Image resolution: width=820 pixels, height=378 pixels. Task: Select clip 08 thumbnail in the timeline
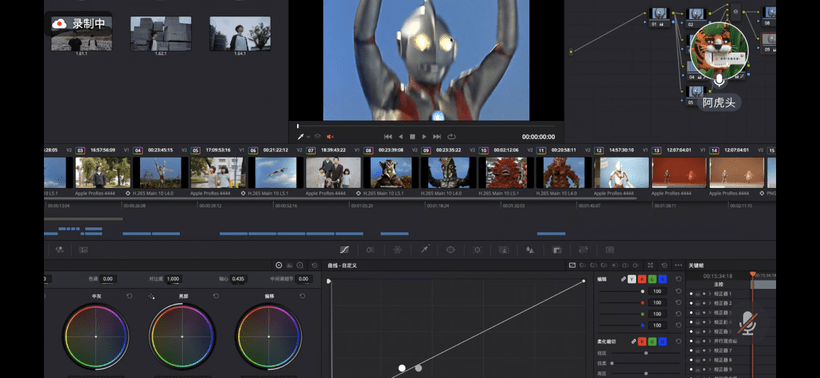(x=391, y=173)
